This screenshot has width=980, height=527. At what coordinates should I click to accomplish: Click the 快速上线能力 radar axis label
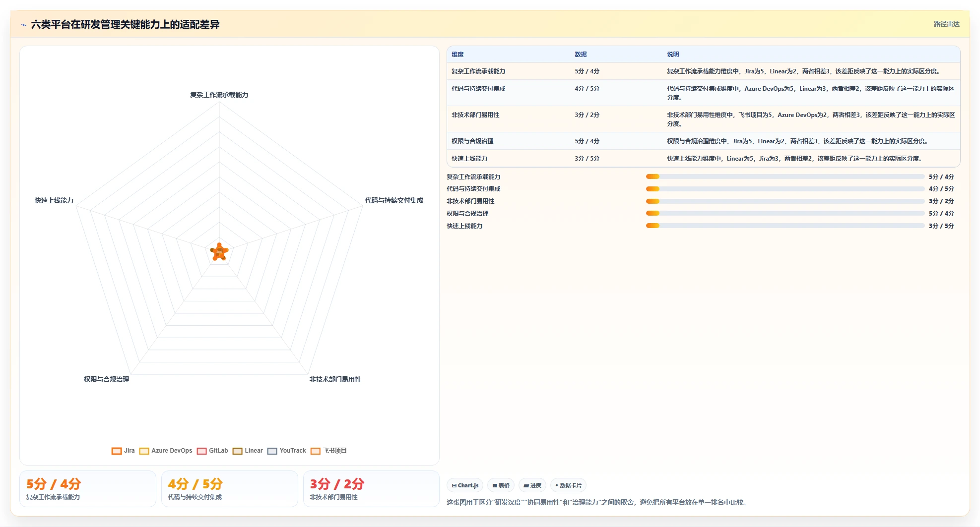point(54,200)
